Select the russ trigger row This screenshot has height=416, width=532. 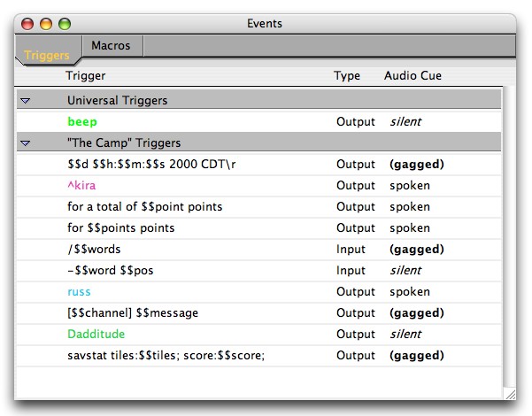[x=79, y=292]
